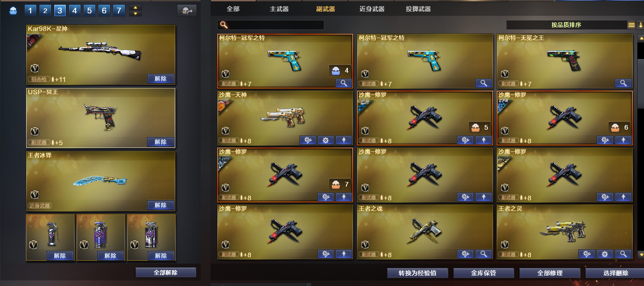The height and width of the screenshot is (286, 644).
Task: Select backpack slot 5
Action: tap(89, 11)
